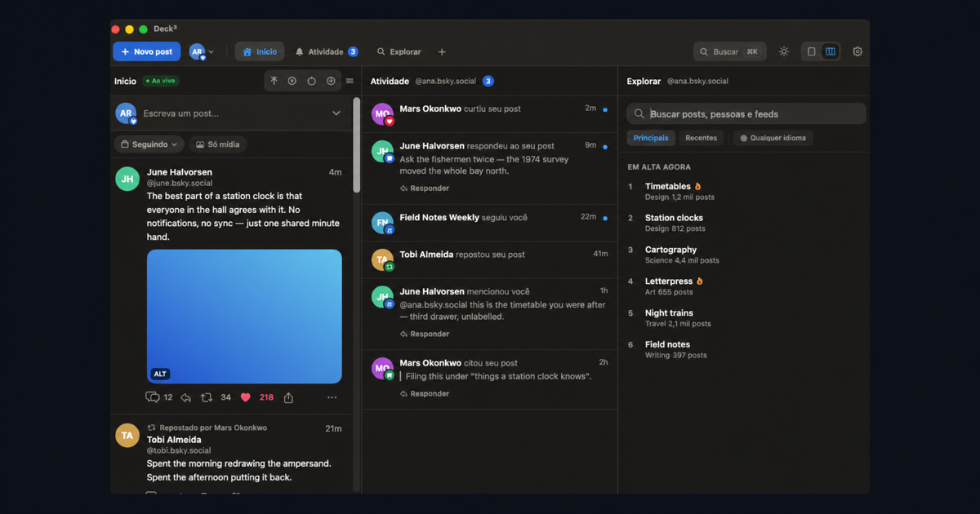
Task: Click June Halvorsen avatar with reply badge
Action: 382,152
